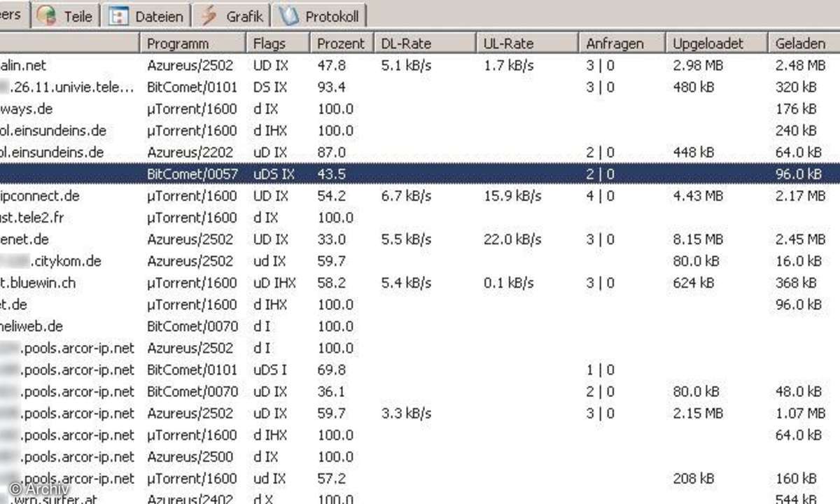Sort by the Upgeloadet column header
Viewport: 840px width, 504px height.
pos(716,43)
